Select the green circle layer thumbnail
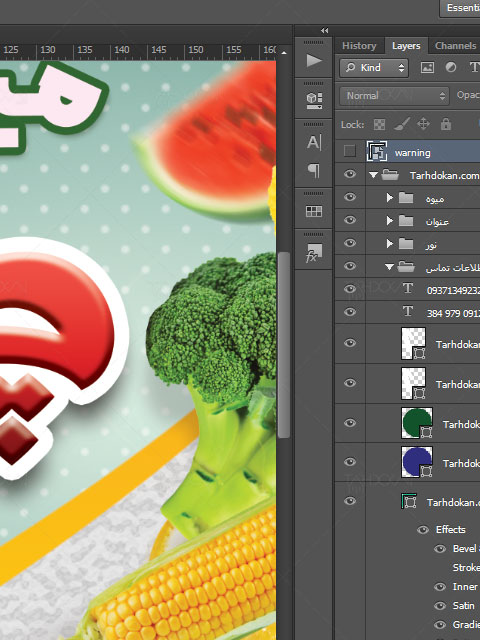 pos(417,423)
